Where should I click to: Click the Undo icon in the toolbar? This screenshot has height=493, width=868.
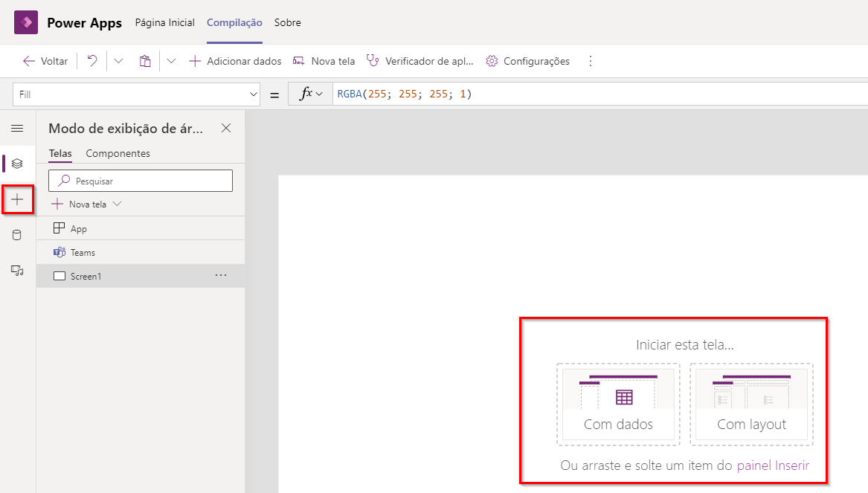coord(90,60)
